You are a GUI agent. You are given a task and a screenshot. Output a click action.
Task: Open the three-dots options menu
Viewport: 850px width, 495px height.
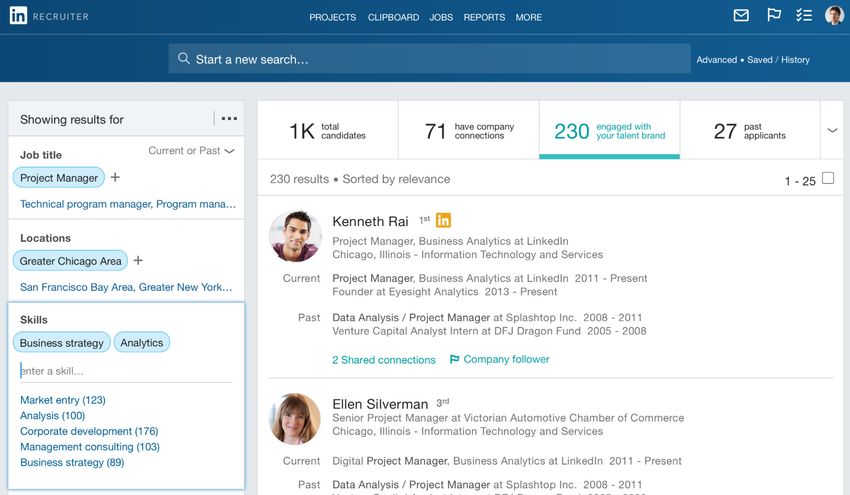click(x=229, y=118)
